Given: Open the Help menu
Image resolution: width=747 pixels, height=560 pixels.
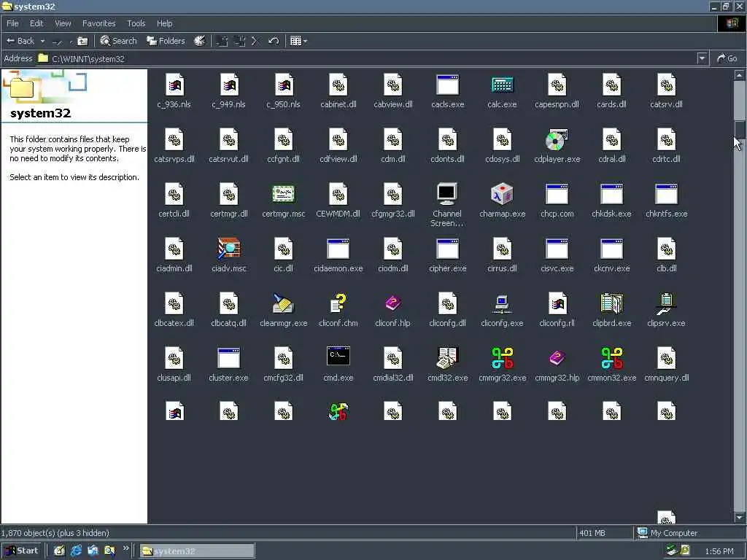Looking at the screenshot, I should click(x=164, y=23).
